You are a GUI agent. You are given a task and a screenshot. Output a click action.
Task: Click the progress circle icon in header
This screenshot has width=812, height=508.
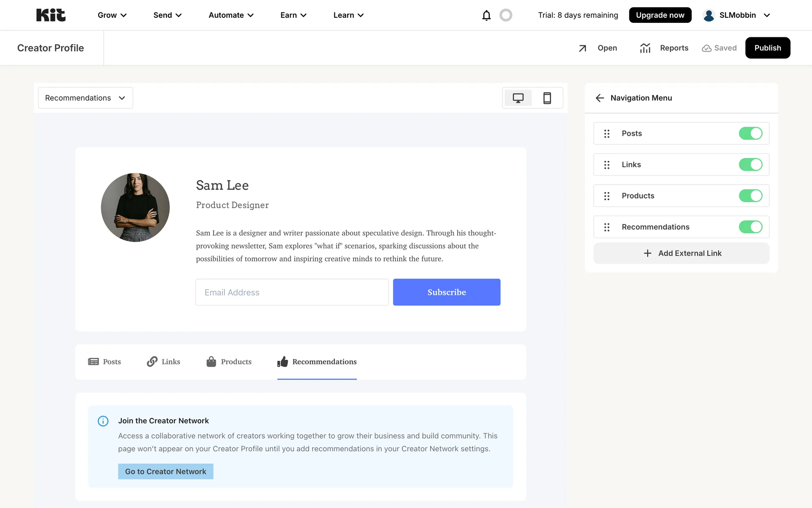506,15
